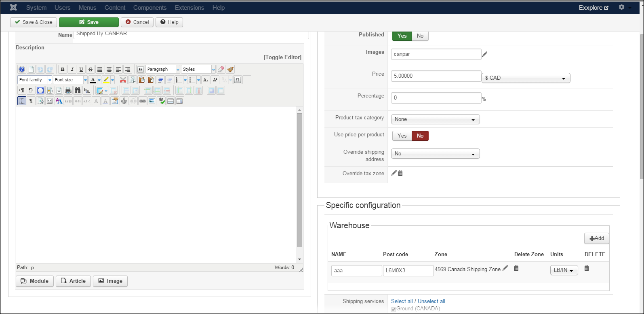Click the Delete Zone trash icon
Viewport: 644px width, 314px height.
(516, 268)
